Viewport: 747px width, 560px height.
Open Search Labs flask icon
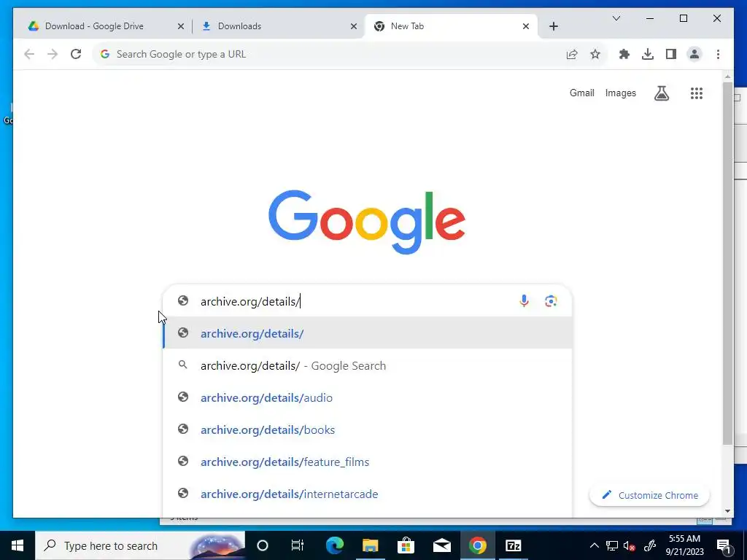pyautogui.click(x=661, y=93)
